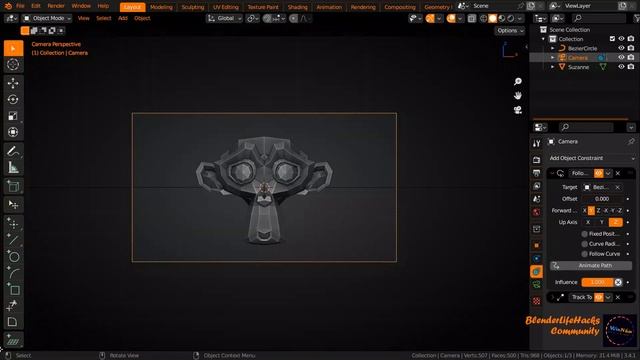Open the Edit menu
Screen dimensions: 640x360
click(x=36, y=6)
